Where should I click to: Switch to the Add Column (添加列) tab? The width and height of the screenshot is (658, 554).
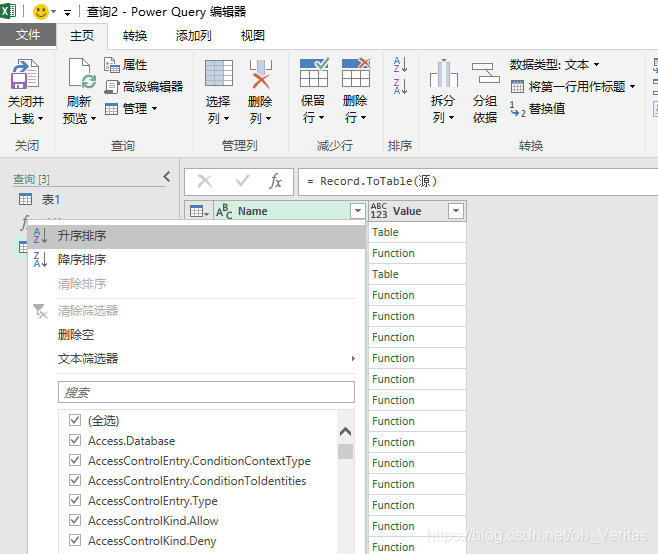193,36
